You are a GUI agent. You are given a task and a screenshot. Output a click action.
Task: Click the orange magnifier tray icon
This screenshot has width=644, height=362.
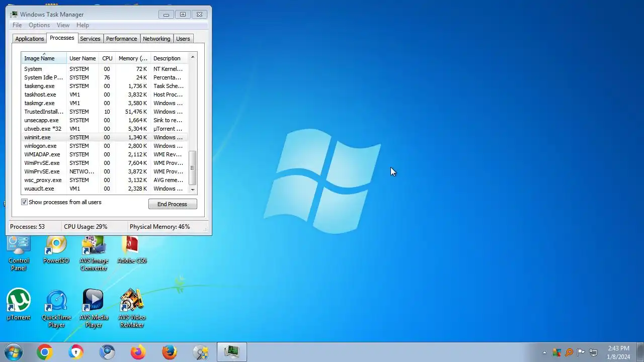569,352
